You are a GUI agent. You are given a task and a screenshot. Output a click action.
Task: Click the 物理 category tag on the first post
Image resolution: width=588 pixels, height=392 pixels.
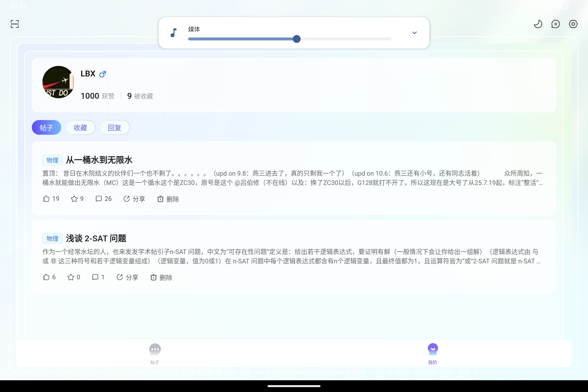(52, 160)
